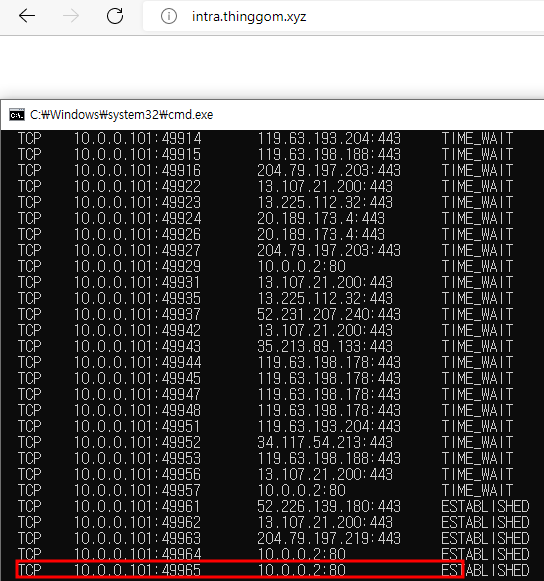Image resolution: width=544 pixels, height=581 pixels.
Task: Click remote 10.0.0.2:80 on port 49964 row
Action: (x=301, y=554)
